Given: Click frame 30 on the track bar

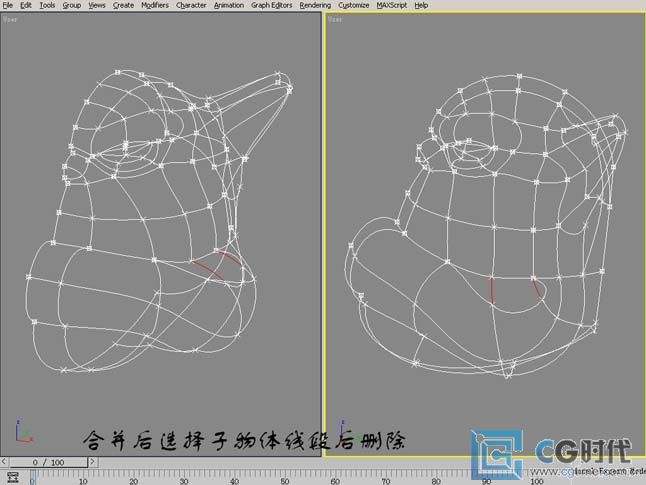Looking at the screenshot, I should pos(184,481).
